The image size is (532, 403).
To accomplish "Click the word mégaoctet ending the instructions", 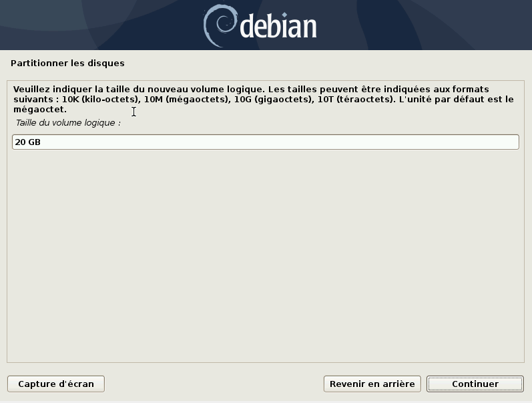I will click(38, 110).
